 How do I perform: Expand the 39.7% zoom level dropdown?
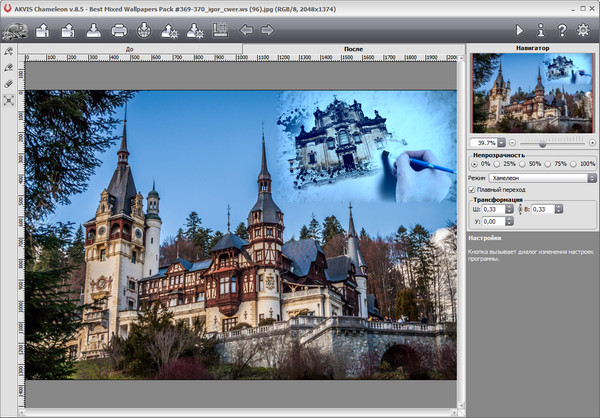(501, 143)
